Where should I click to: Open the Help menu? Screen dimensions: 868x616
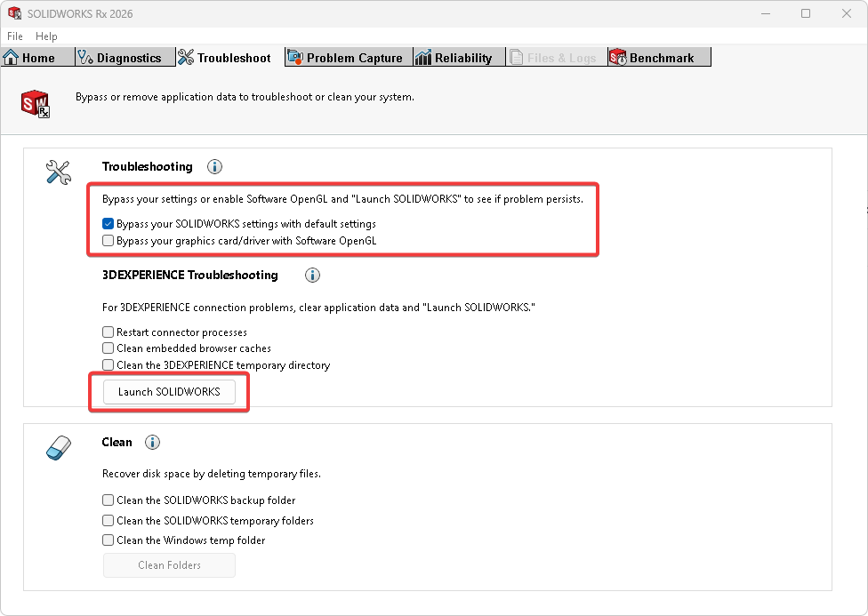click(x=46, y=36)
